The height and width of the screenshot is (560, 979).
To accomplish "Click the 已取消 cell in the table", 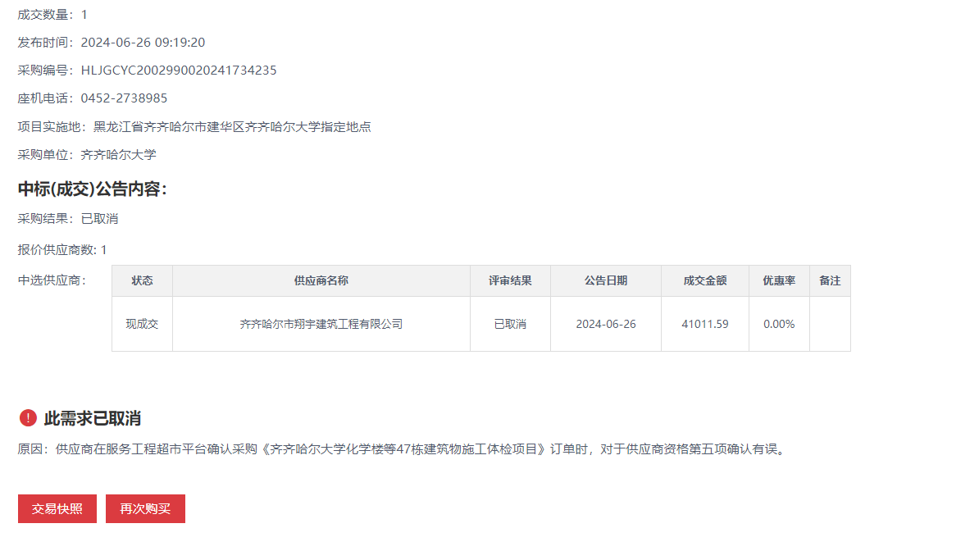I will coord(510,324).
